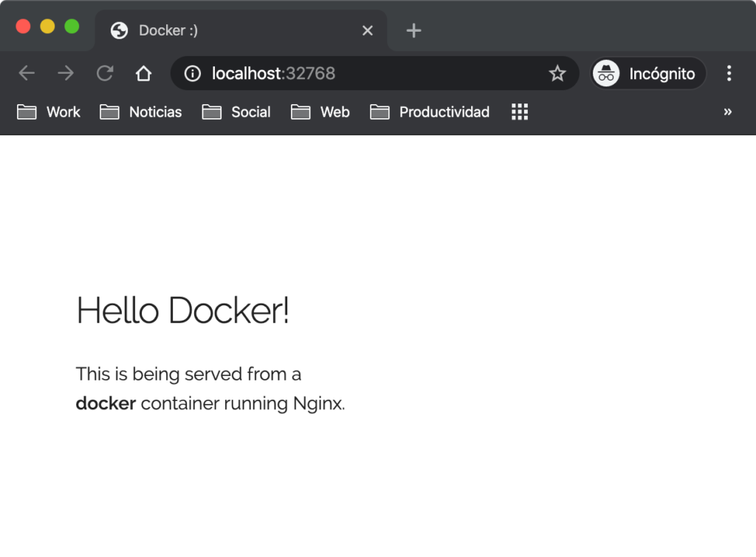Open a new tab with plus button
The width and height of the screenshot is (756, 557).
click(413, 30)
